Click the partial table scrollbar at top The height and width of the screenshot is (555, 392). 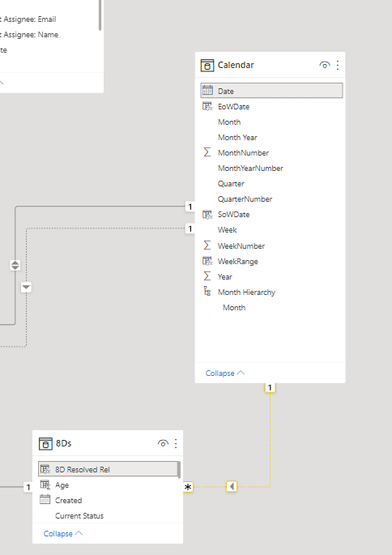pyautogui.click(x=100, y=15)
